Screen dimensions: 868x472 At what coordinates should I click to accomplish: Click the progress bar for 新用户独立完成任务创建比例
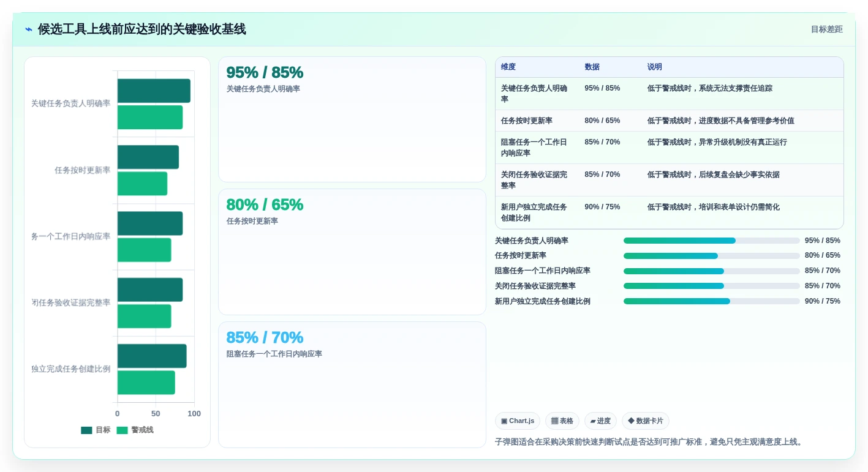click(712, 301)
